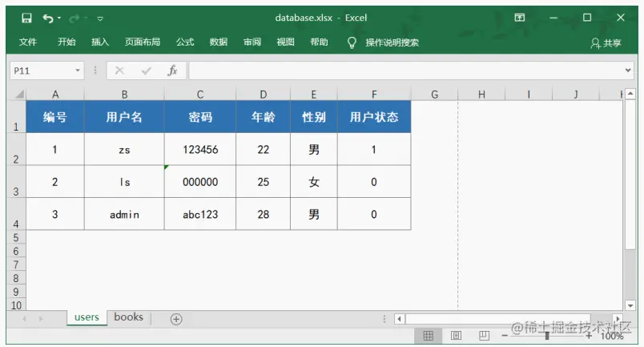Screen dimensions: 644x347
Task: Click the Save icon in quick access toolbar
Action: pos(26,18)
